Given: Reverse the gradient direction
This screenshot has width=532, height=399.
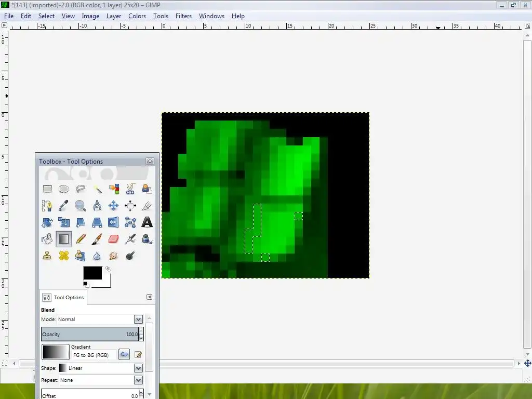Looking at the screenshot, I should tap(124, 354).
